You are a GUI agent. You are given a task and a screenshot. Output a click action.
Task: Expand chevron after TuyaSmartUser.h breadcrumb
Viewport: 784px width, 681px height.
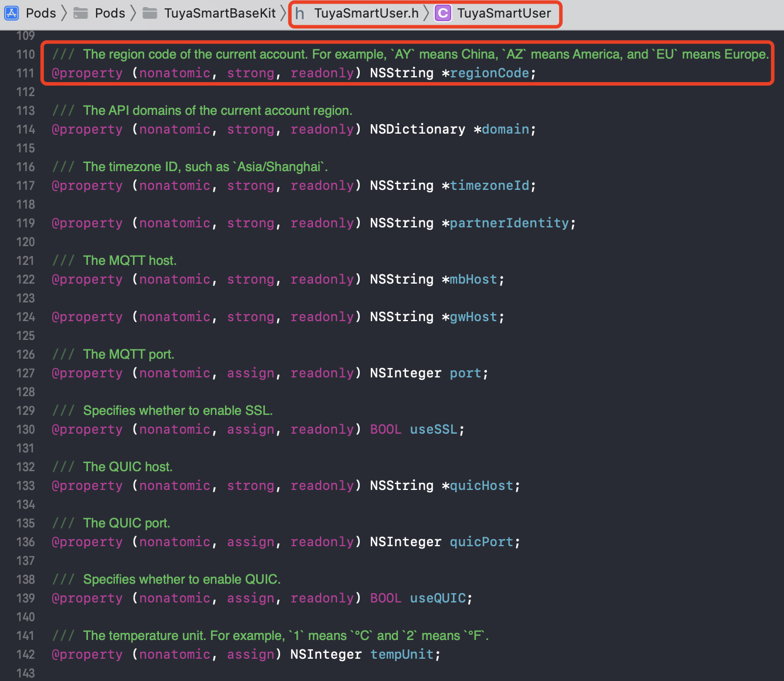(x=427, y=13)
